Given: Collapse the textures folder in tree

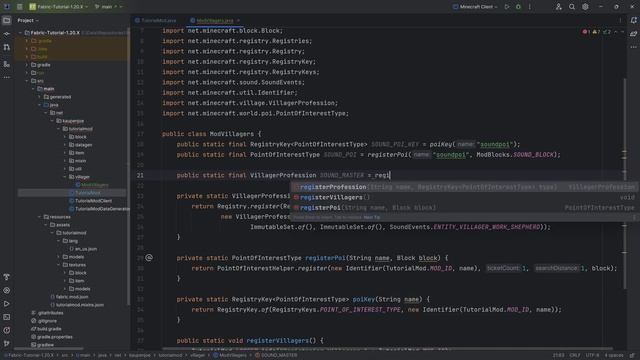Looking at the screenshot, I should coord(59,265).
